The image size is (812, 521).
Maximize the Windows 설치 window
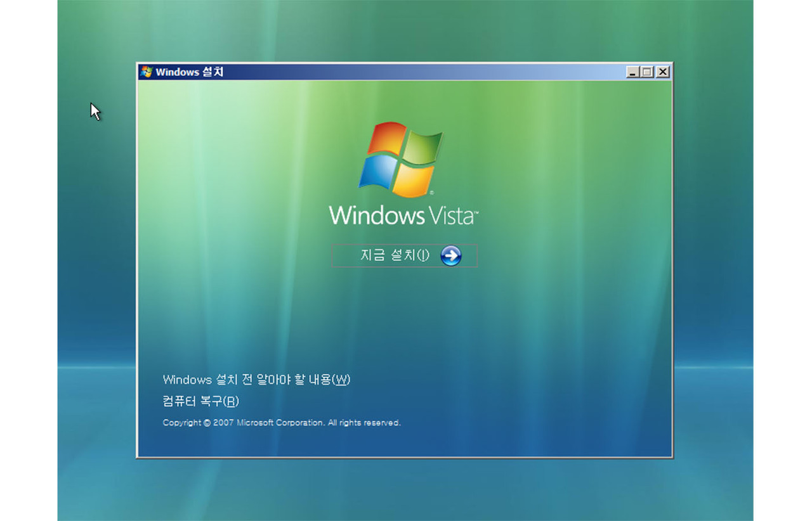(x=646, y=72)
